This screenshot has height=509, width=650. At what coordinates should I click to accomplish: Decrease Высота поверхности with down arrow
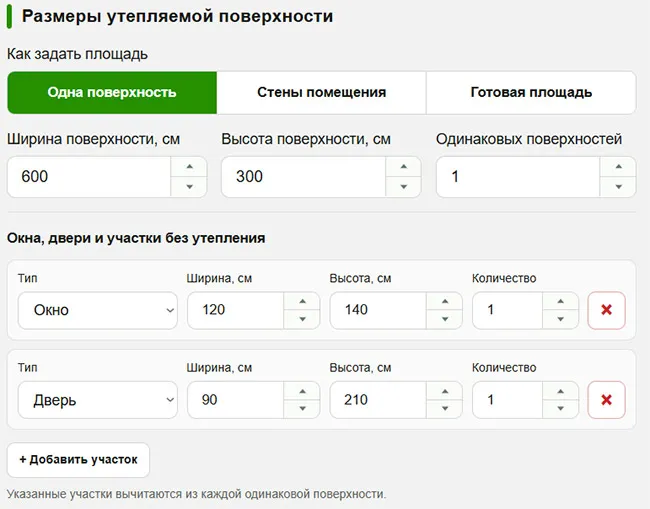pyautogui.click(x=403, y=187)
